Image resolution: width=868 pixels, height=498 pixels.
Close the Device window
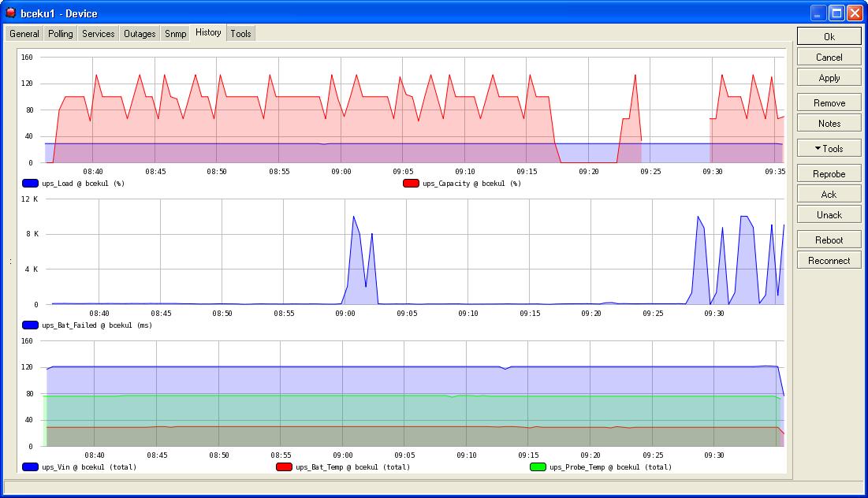(x=855, y=13)
